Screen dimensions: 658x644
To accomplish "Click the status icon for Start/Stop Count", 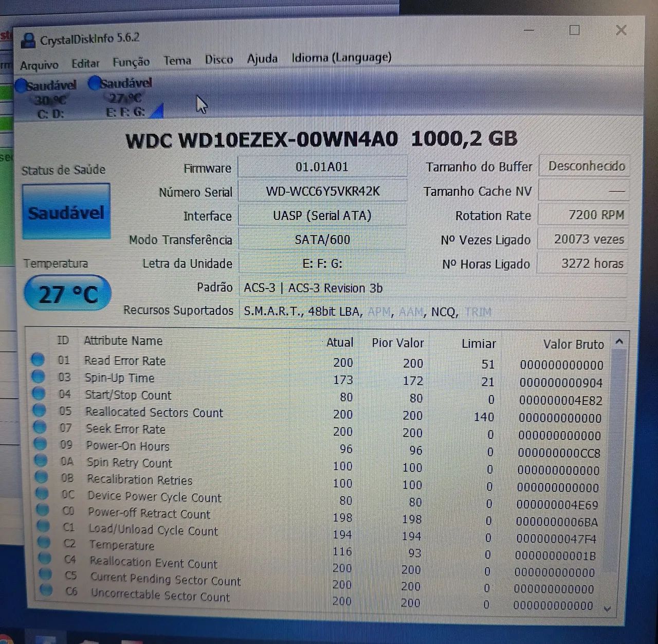I will (39, 393).
